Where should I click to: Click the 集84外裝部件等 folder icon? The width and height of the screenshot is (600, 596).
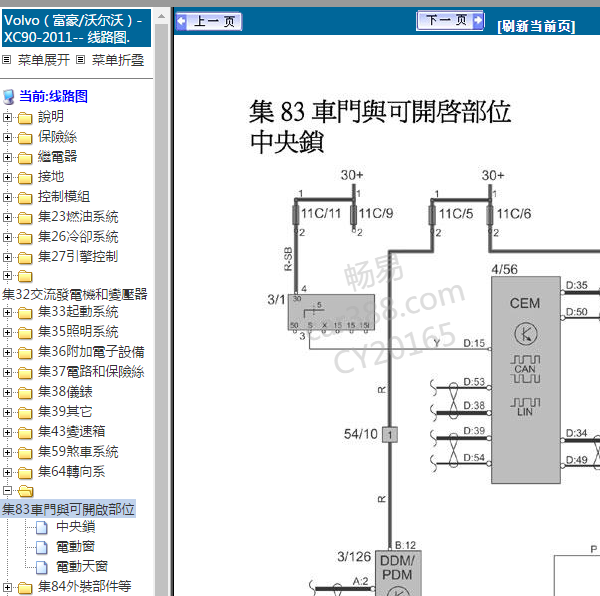(25, 587)
